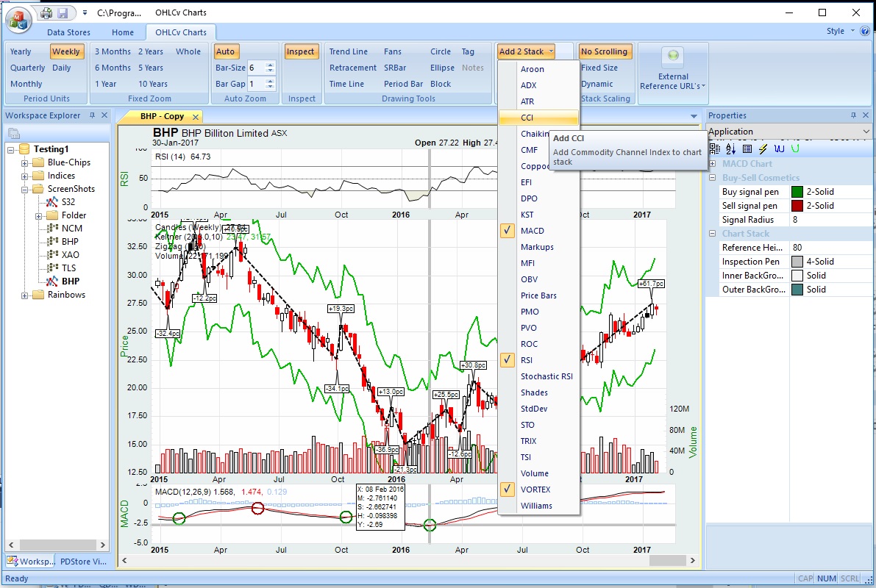Image resolution: width=876 pixels, height=588 pixels.
Task: Click the green Buy signal pen swatch
Action: pos(797,192)
